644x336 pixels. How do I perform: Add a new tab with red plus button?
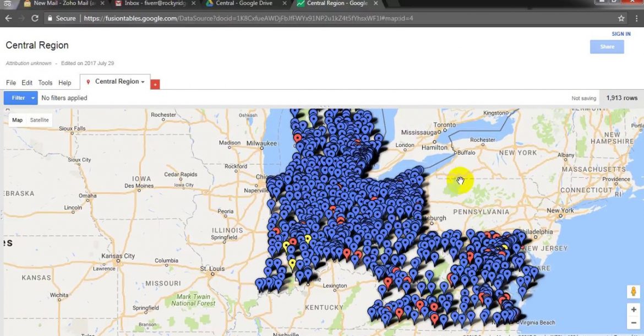(155, 84)
